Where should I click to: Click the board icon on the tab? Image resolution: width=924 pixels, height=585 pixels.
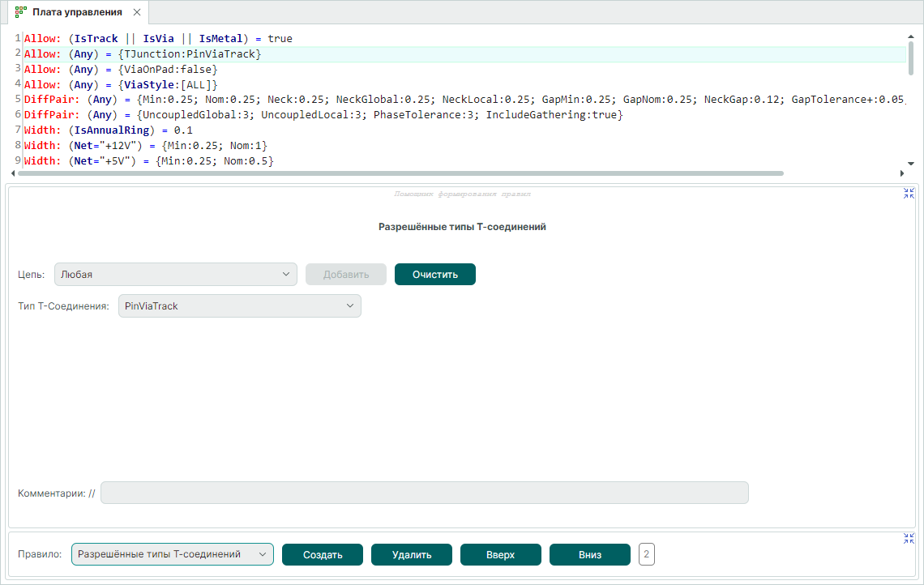(21, 12)
